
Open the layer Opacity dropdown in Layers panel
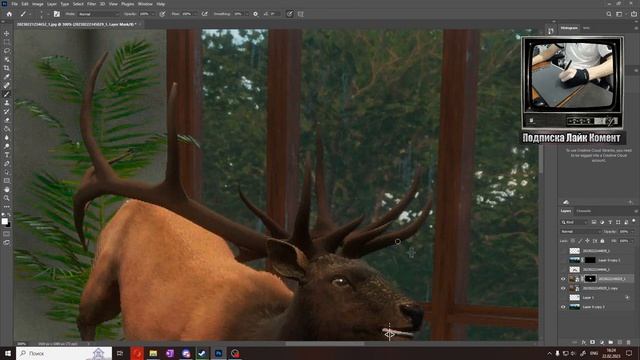click(632, 231)
